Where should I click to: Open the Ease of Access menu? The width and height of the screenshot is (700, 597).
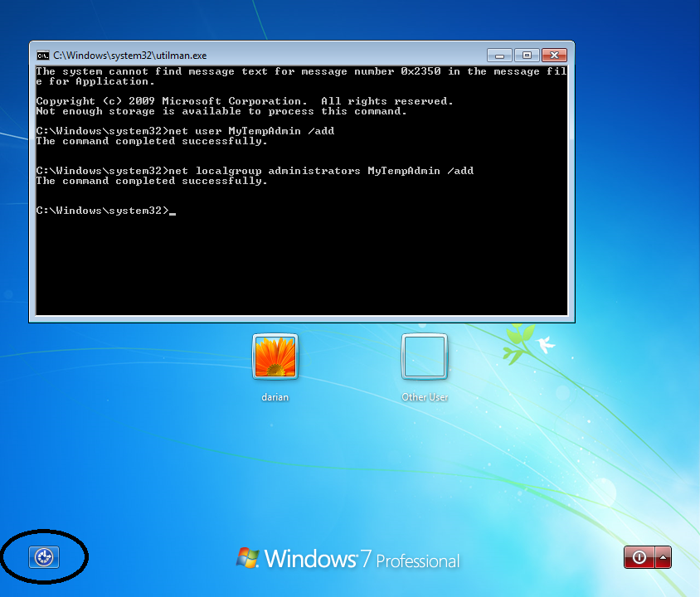click(44, 557)
